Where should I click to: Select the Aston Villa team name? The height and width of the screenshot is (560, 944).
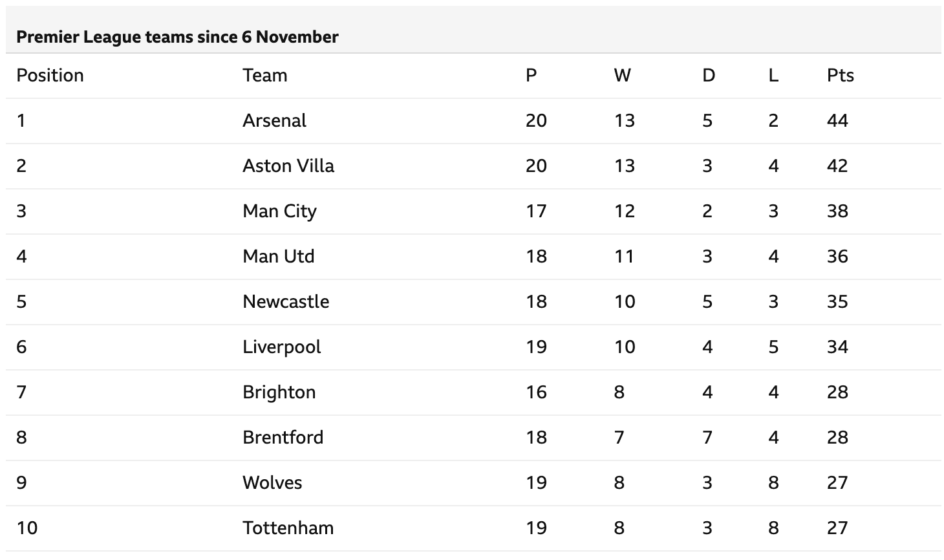288,166
